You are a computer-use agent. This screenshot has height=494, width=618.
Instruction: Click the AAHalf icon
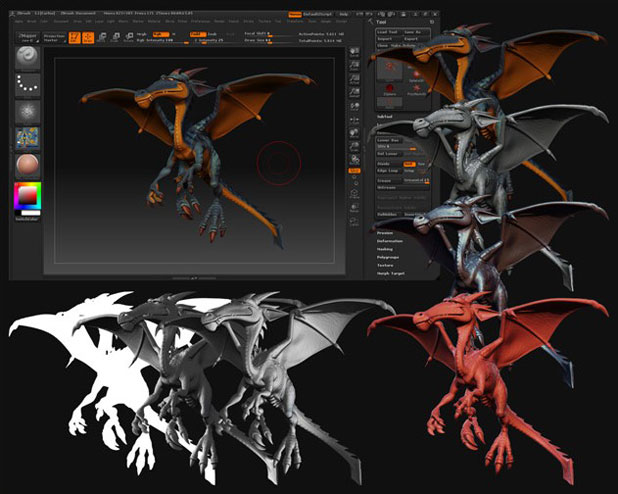point(354,92)
